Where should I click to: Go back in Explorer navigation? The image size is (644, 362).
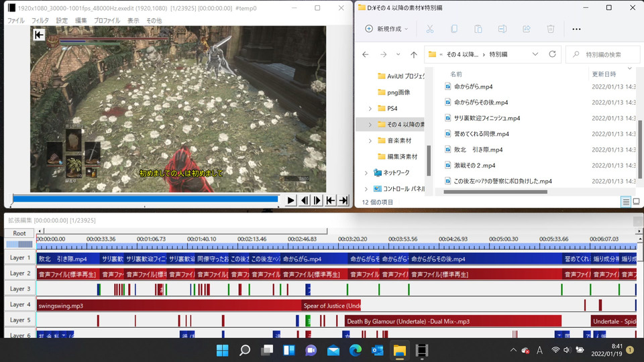[366, 54]
